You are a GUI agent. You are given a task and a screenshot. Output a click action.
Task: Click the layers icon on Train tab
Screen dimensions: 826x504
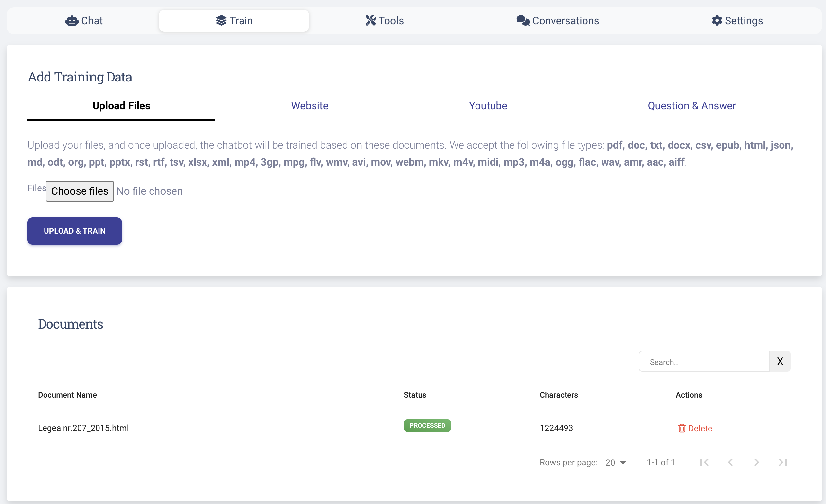click(221, 21)
